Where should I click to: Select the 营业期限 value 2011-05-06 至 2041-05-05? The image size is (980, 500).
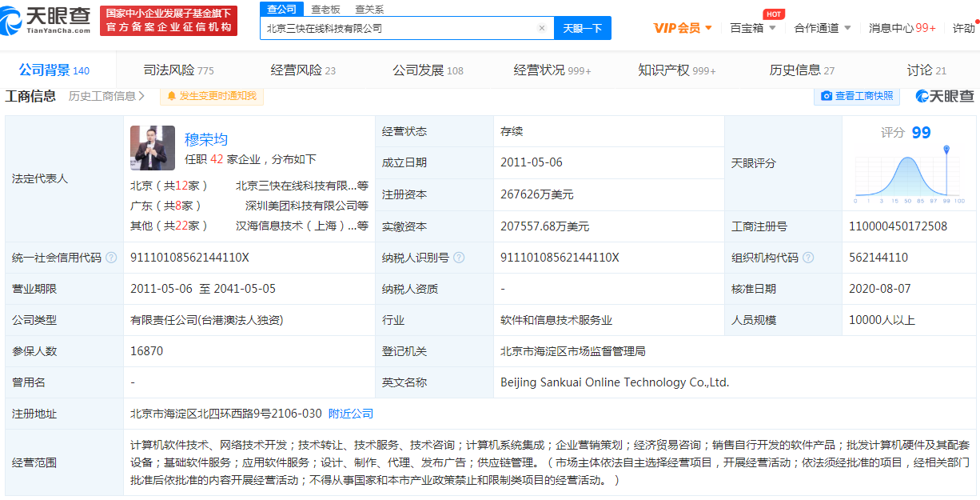coord(203,289)
